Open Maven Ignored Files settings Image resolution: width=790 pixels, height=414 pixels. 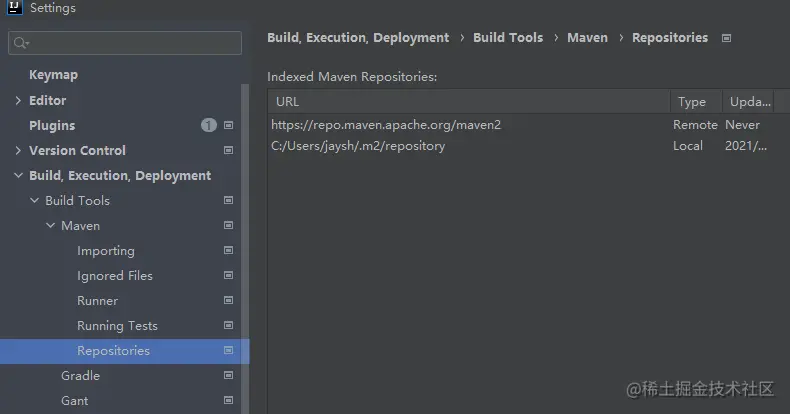[x=114, y=276]
